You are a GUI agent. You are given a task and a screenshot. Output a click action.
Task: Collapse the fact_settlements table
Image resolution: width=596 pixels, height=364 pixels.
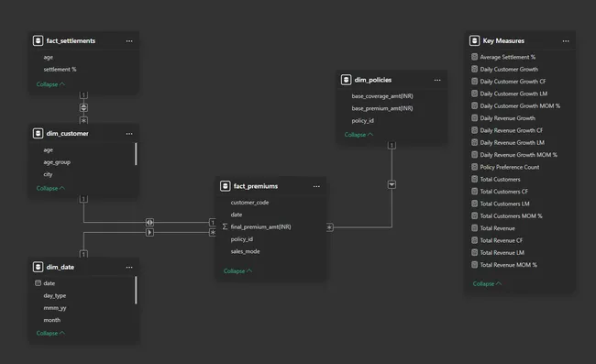pos(50,84)
